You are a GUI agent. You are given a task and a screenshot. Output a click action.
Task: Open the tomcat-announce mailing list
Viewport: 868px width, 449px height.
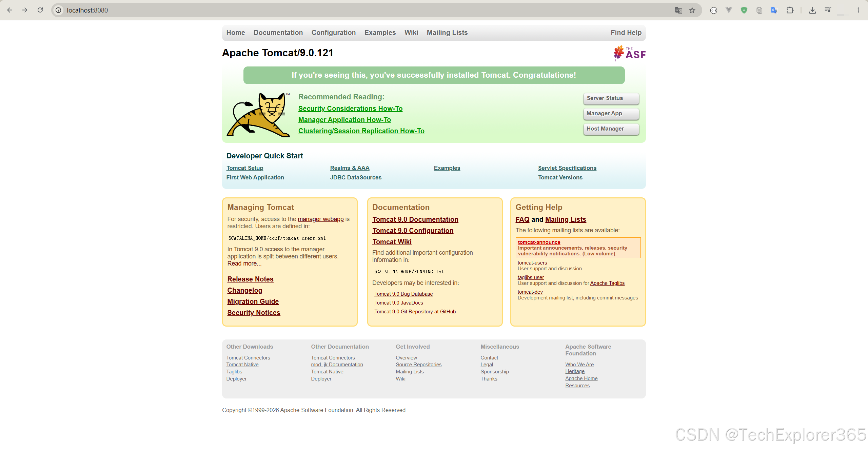point(539,242)
